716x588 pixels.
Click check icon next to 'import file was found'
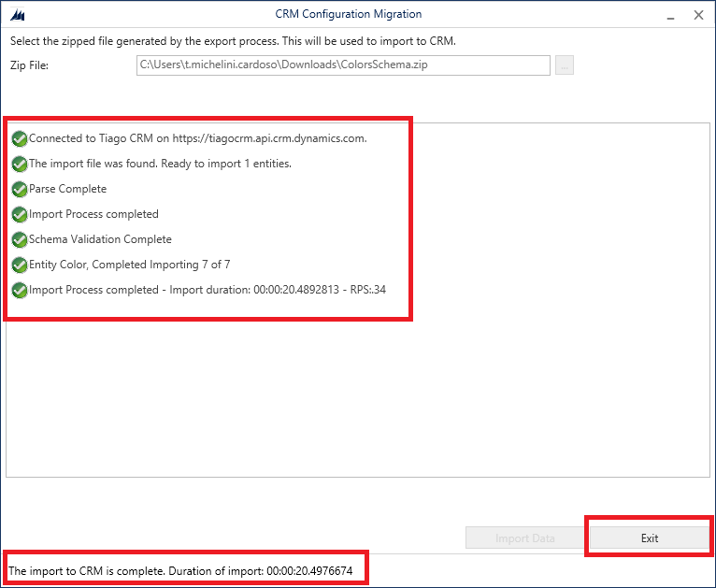pyautogui.click(x=20, y=164)
